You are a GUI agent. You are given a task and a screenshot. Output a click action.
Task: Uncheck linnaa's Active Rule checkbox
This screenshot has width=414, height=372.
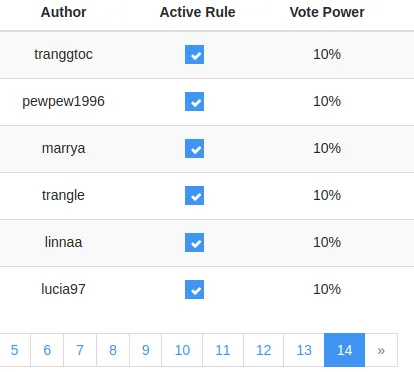click(x=194, y=242)
